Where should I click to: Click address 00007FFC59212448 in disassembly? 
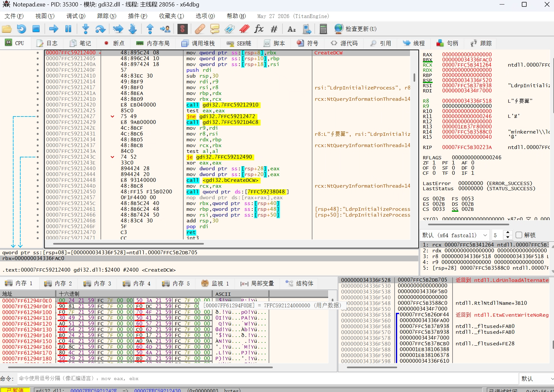[x=71, y=180]
